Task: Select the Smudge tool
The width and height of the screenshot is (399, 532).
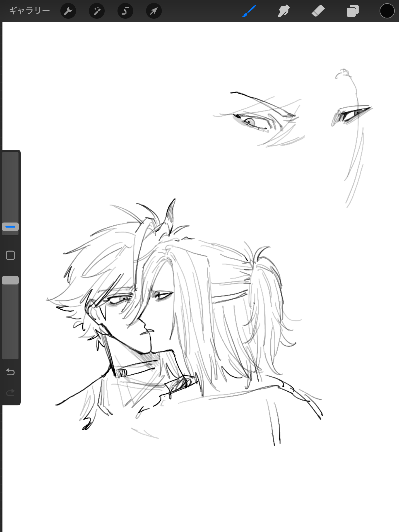Action: point(283,11)
